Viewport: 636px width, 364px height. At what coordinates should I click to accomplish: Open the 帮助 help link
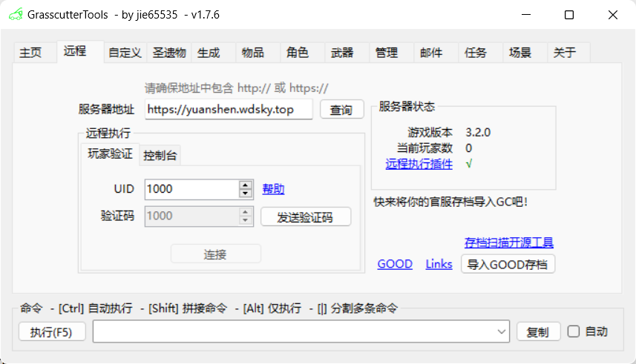pyautogui.click(x=273, y=189)
